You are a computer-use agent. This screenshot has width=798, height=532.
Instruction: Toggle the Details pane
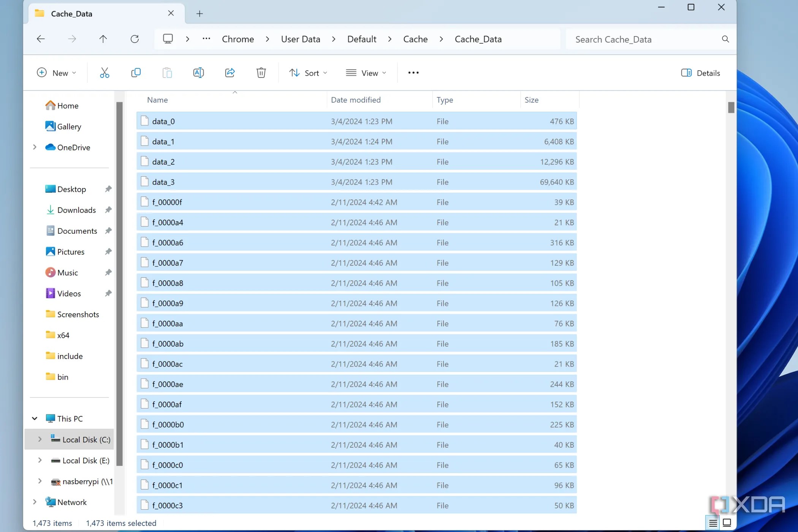click(x=700, y=73)
